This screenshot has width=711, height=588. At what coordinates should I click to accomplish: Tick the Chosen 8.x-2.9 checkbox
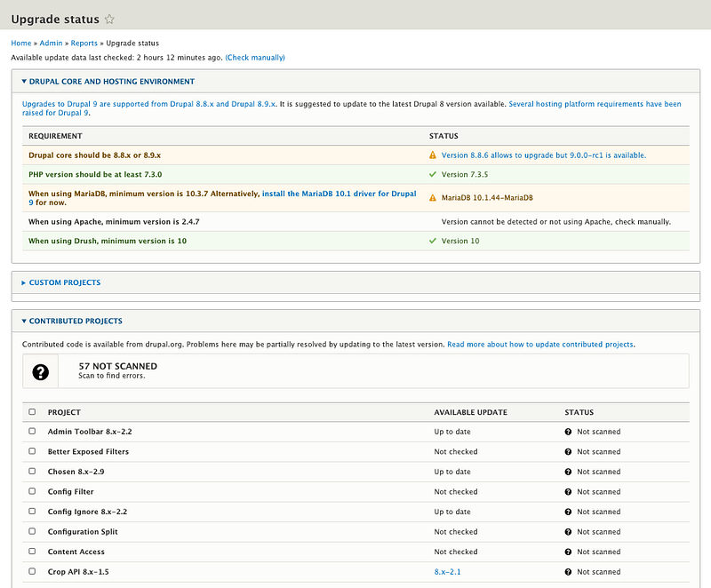pos(32,471)
